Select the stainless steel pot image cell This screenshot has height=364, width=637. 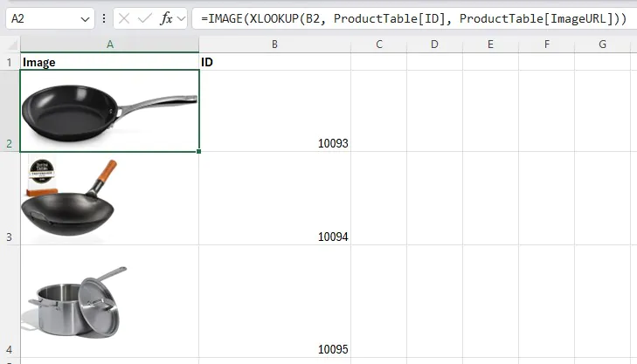coord(110,301)
